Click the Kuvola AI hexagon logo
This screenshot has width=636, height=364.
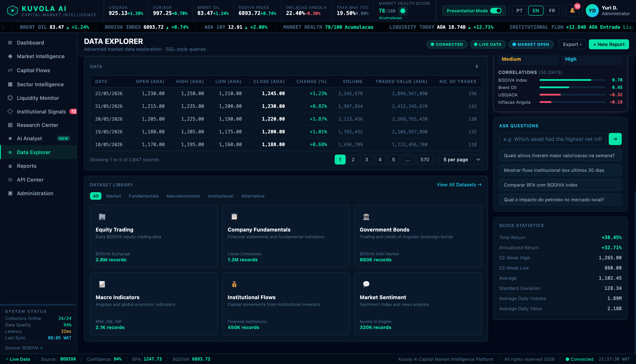[x=13, y=11]
